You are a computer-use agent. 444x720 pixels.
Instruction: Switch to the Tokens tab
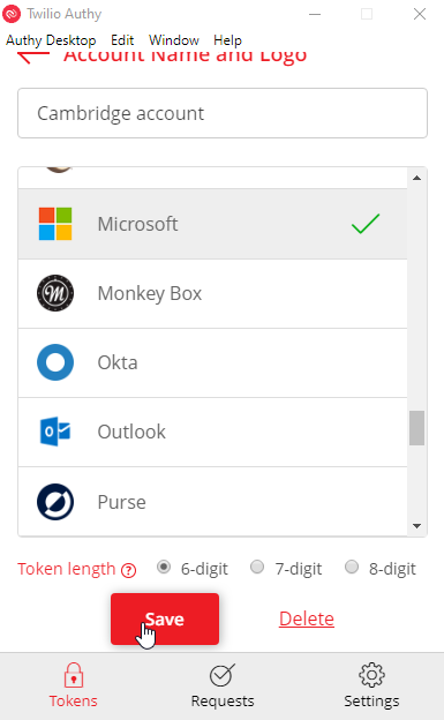(73, 685)
